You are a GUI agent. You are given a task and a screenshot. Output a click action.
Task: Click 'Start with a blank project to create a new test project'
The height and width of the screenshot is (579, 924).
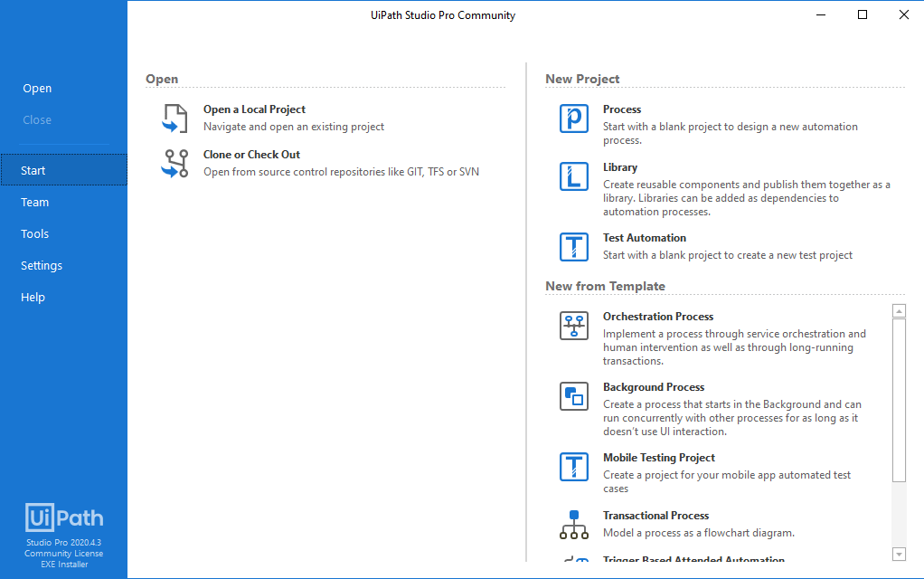coord(727,255)
